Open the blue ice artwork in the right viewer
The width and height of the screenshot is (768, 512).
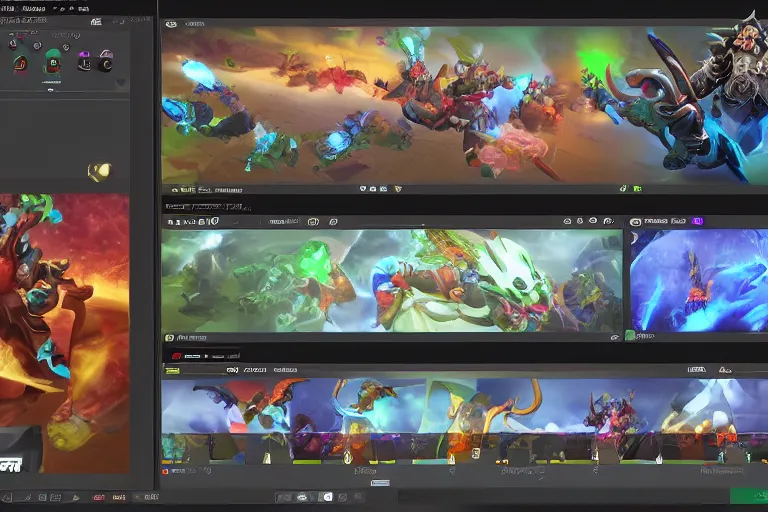(699, 280)
